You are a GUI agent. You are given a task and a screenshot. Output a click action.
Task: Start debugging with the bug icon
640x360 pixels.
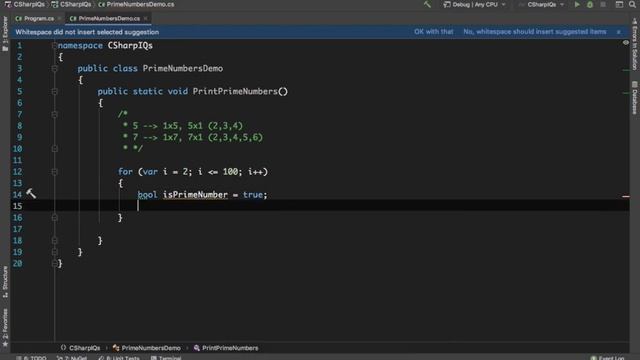click(590, 4)
